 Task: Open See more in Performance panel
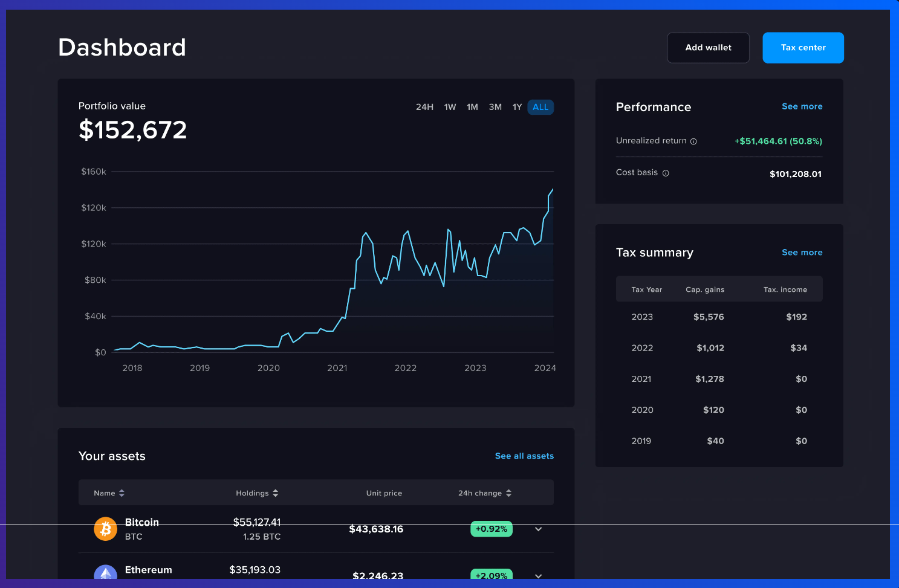[802, 106]
